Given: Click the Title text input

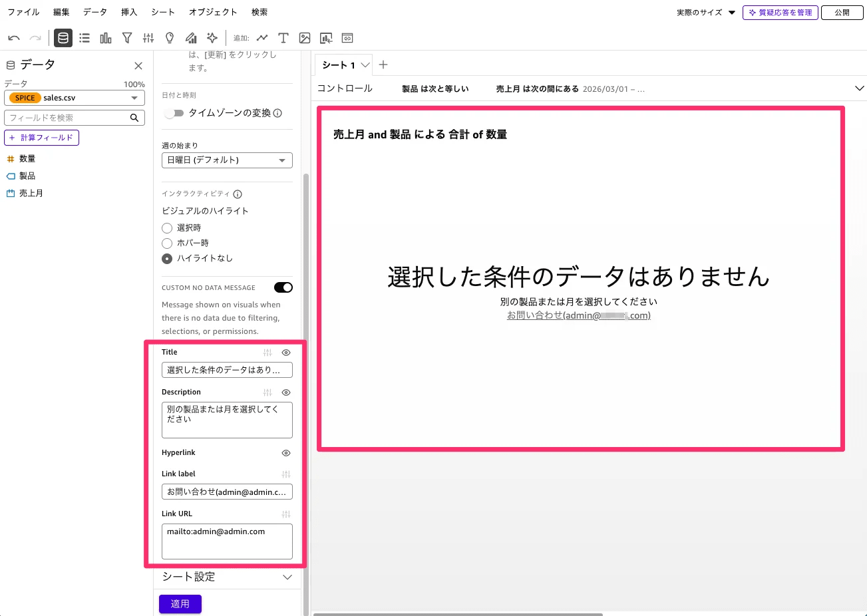Looking at the screenshot, I should click(x=227, y=370).
